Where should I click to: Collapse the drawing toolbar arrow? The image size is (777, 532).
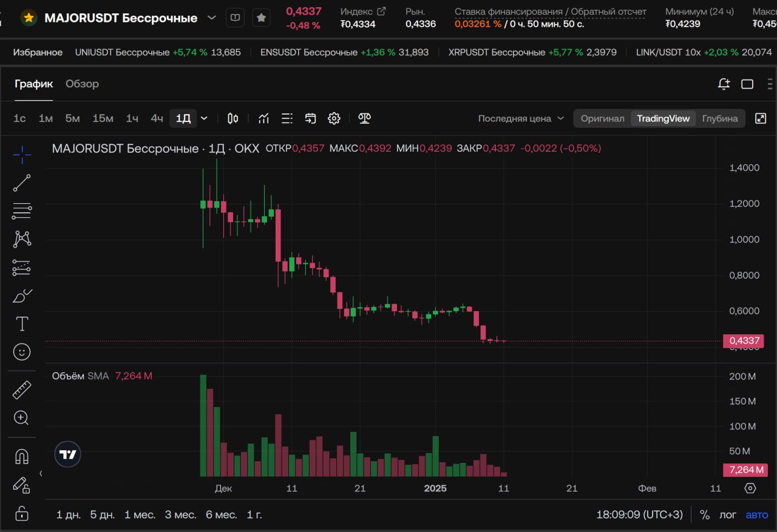41,473
